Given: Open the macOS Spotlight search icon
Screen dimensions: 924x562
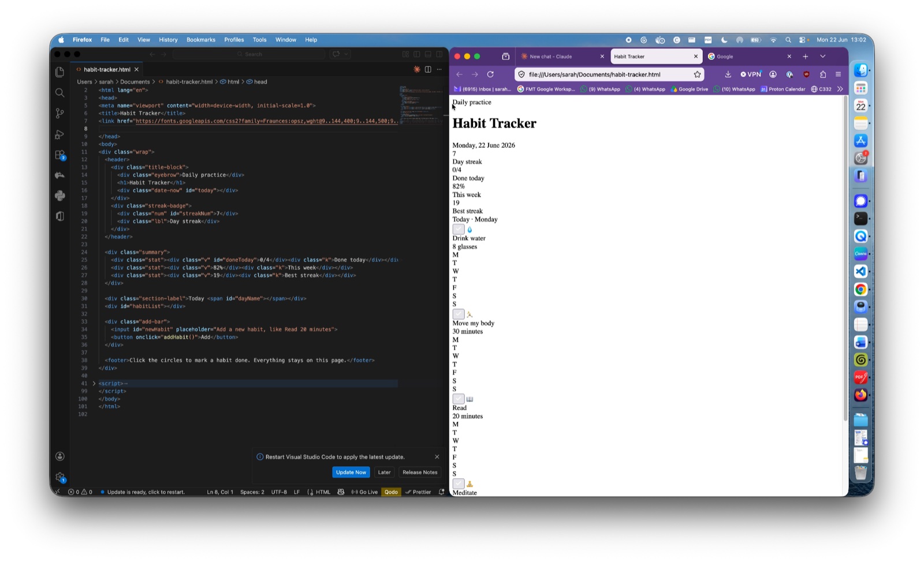Looking at the screenshot, I should (788, 40).
